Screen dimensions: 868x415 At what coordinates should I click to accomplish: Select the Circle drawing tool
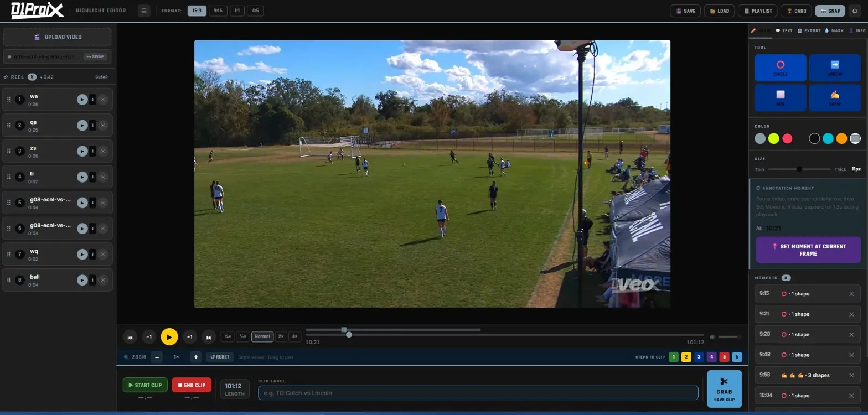[780, 68]
